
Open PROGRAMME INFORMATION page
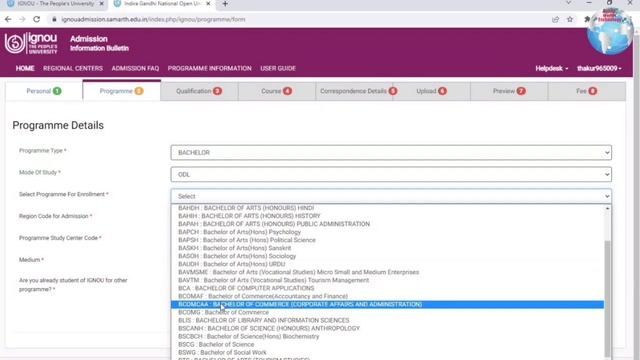click(209, 68)
